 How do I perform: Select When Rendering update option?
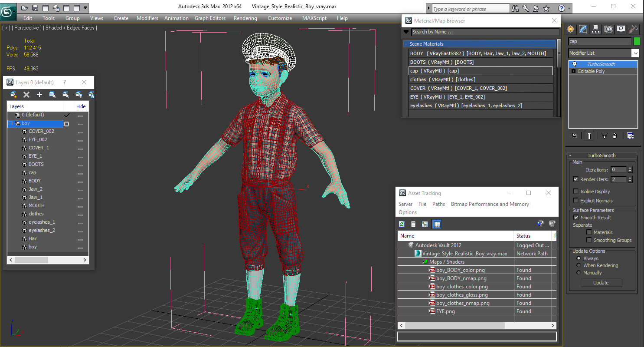click(x=579, y=265)
